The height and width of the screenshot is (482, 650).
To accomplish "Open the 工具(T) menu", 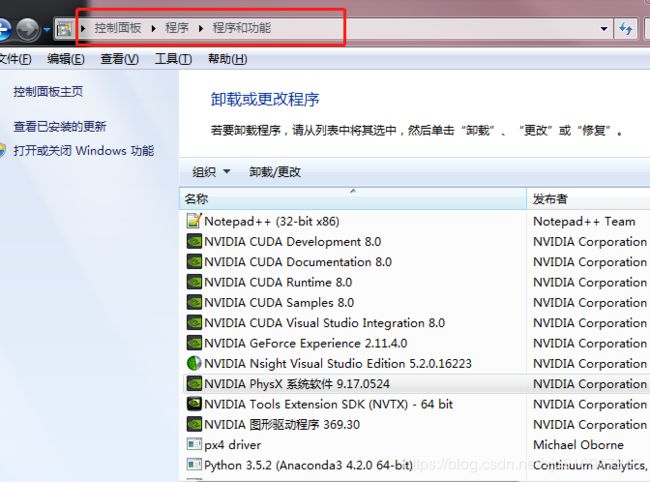I will point(173,59).
